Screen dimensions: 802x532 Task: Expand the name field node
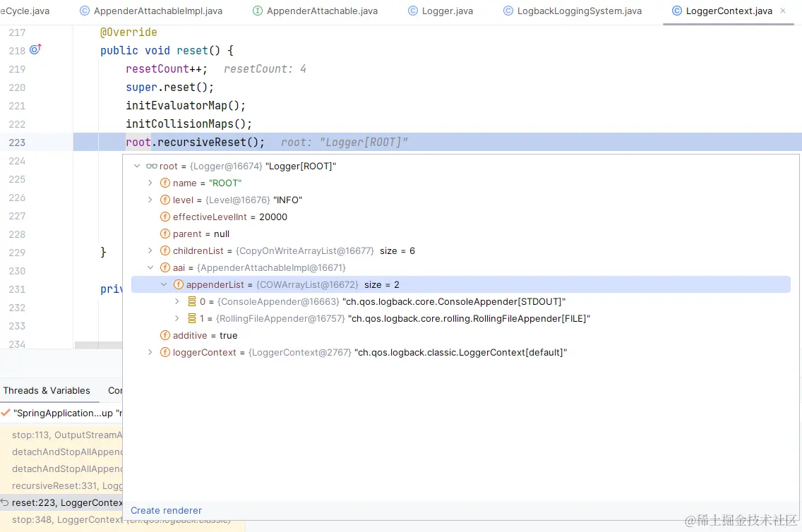pos(150,183)
